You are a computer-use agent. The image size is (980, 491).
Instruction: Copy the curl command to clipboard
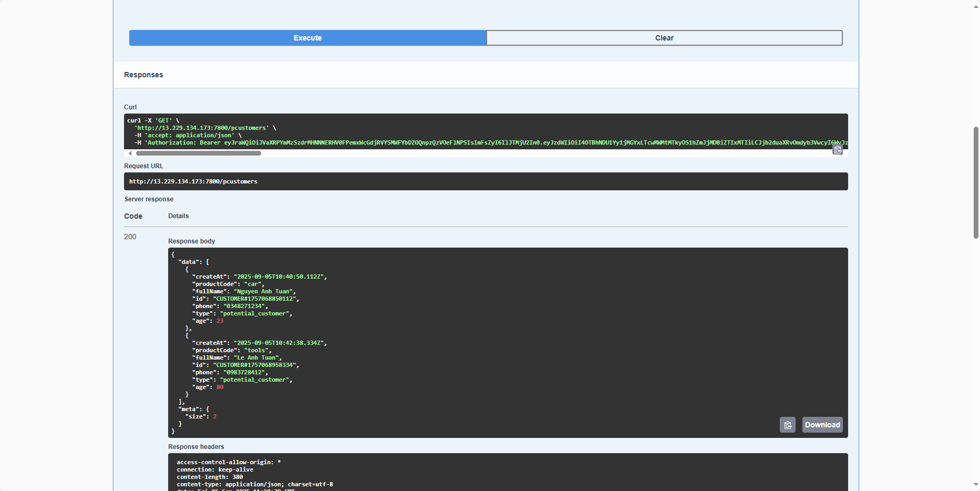tap(837, 150)
